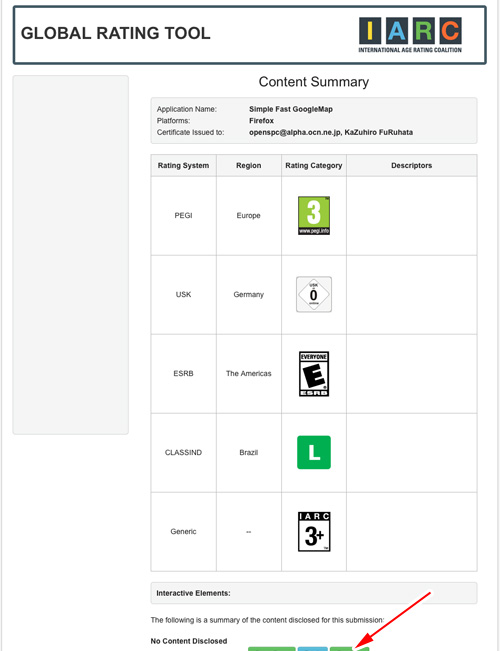Click the GLOBAL RATING TOOL heading

tap(115, 33)
